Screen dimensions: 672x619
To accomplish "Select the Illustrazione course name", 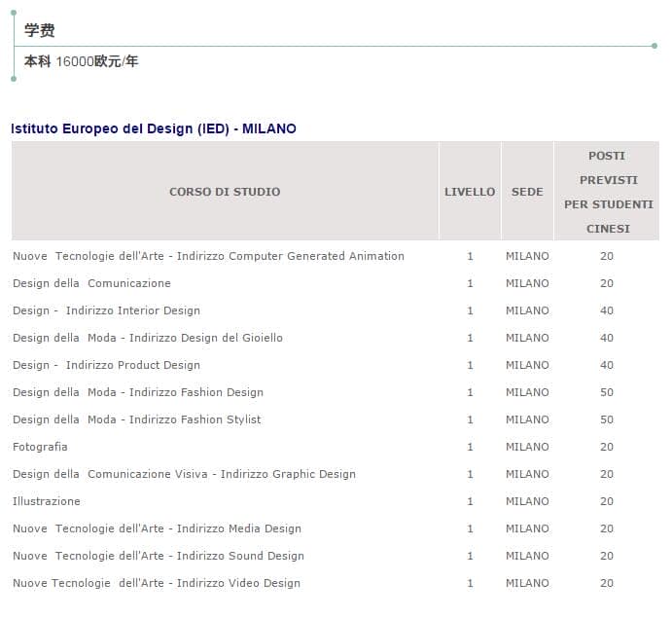I will coord(47,501).
